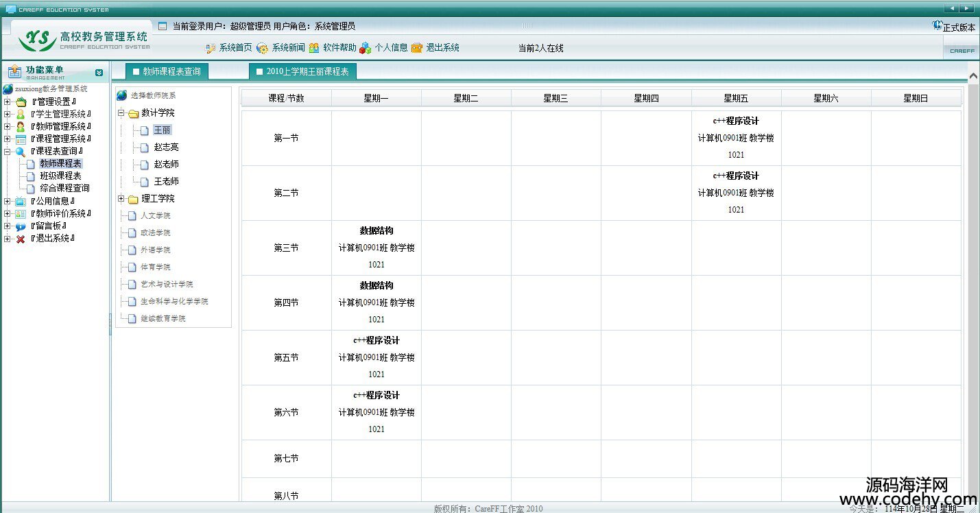Collapse the 数计学院 department node
980x513 pixels.
[x=121, y=113]
